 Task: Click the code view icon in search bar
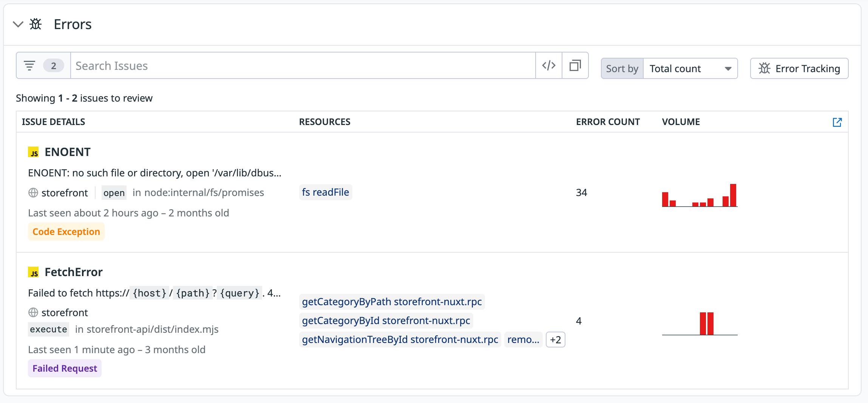pos(548,66)
